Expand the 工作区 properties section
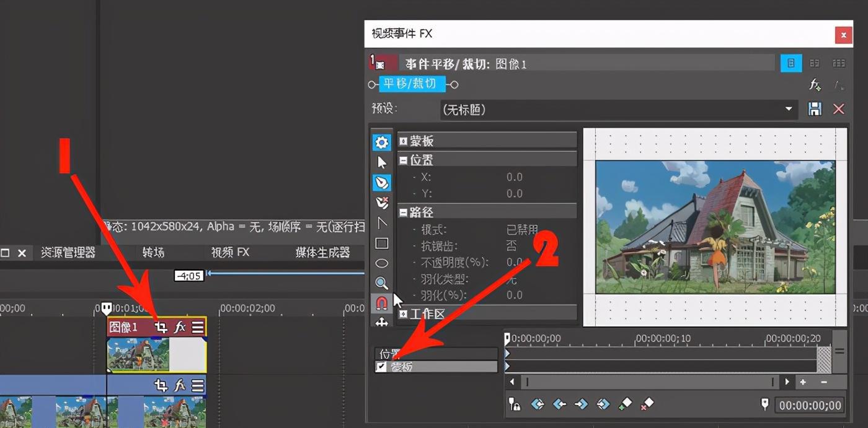This screenshot has height=428, width=868. pyautogui.click(x=403, y=314)
